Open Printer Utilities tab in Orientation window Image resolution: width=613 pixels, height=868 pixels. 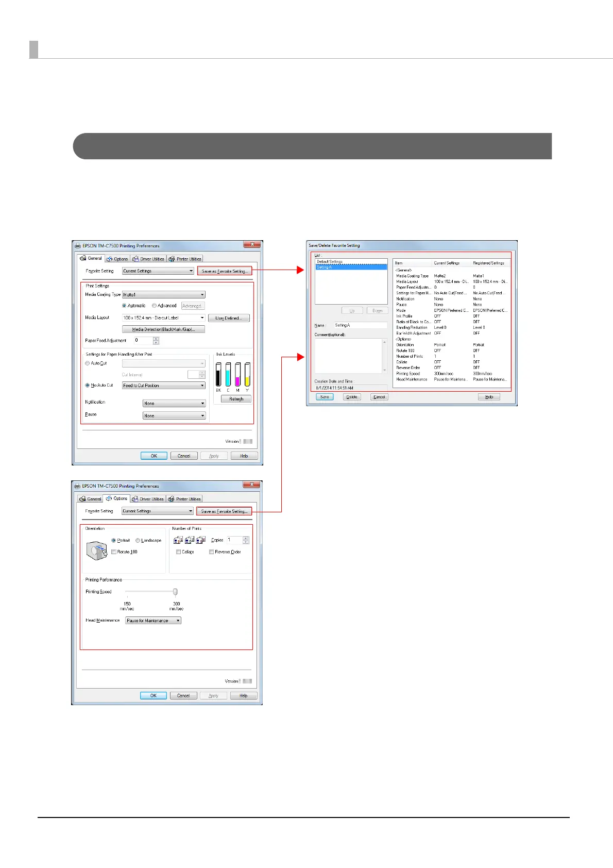(184, 499)
